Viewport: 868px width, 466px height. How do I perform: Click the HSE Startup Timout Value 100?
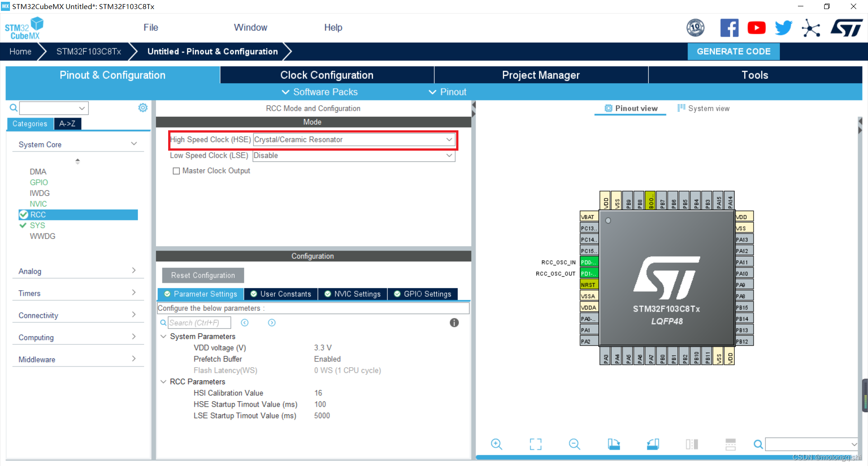click(x=320, y=404)
